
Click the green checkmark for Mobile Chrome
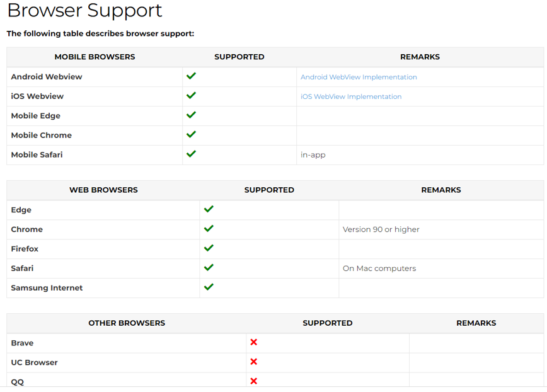click(191, 135)
